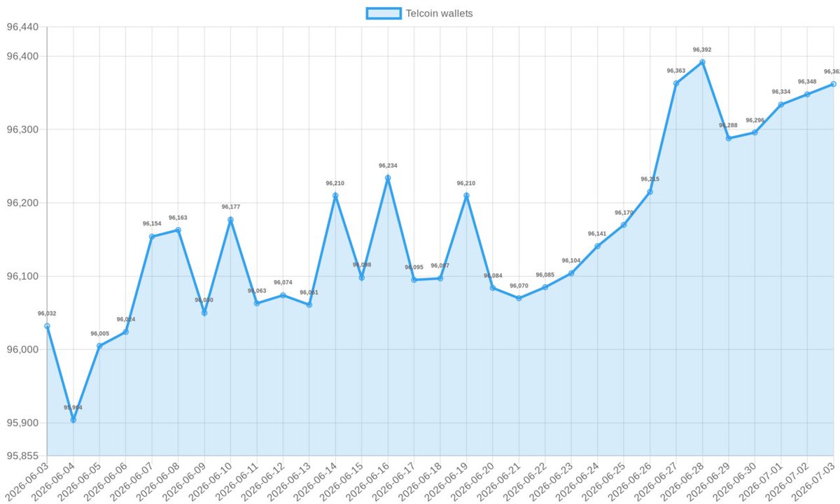Click the 96,334 value label
The width and height of the screenshot is (840, 504).
point(781,92)
